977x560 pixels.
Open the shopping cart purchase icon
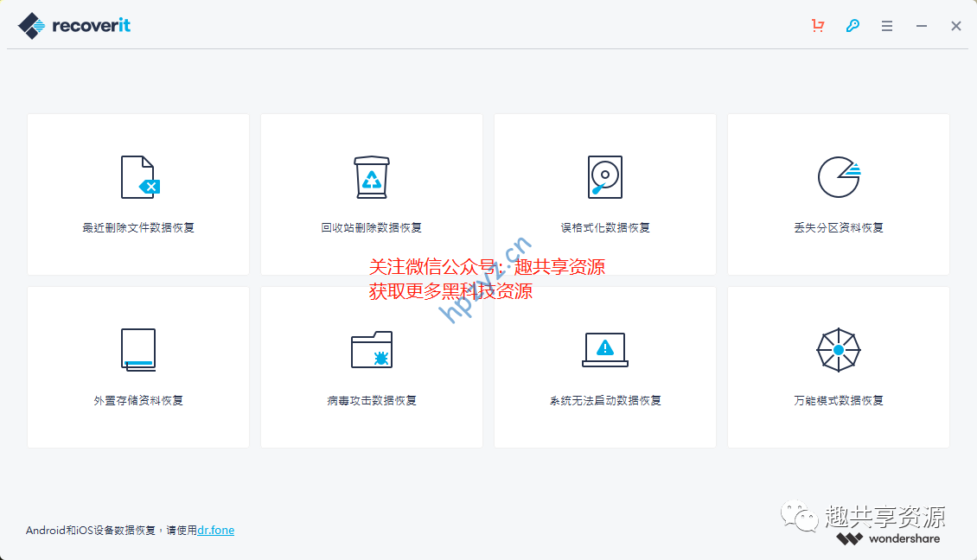tap(818, 26)
